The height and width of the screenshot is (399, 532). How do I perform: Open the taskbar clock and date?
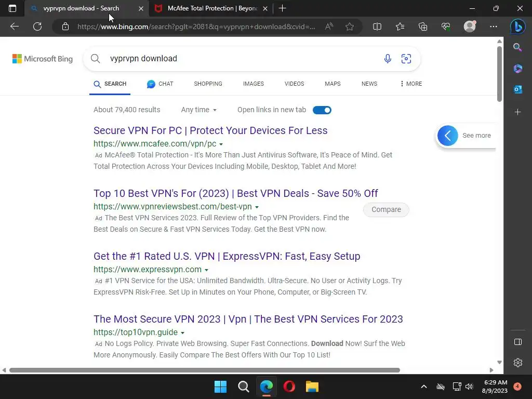point(495,387)
